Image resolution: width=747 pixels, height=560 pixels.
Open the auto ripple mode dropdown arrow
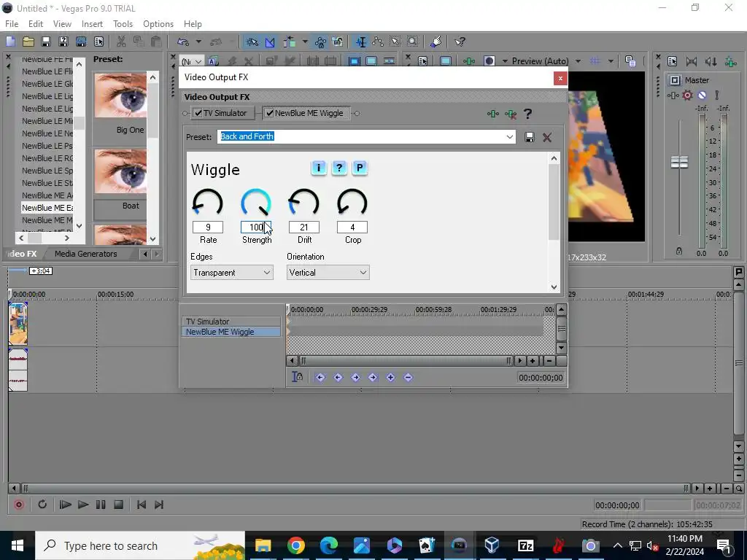(305, 42)
